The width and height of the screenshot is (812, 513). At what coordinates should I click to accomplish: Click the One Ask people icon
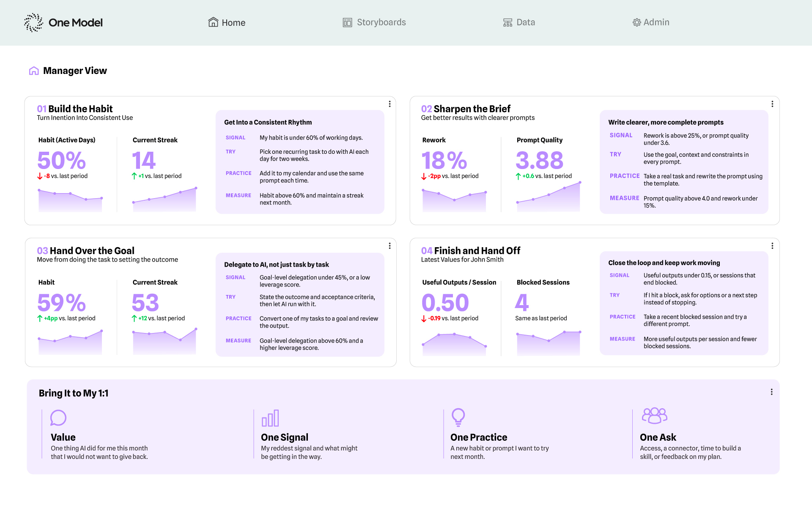654,416
